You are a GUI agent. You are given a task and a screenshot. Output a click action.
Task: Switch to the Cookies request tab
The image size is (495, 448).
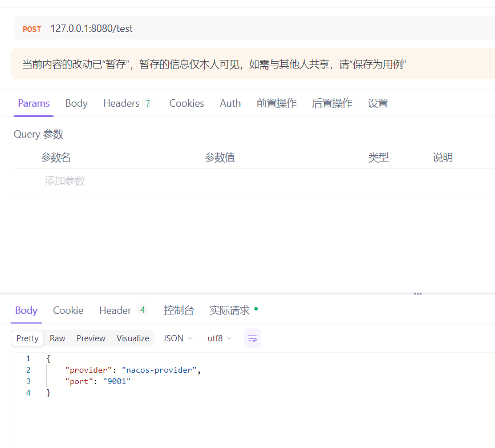click(186, 103)
